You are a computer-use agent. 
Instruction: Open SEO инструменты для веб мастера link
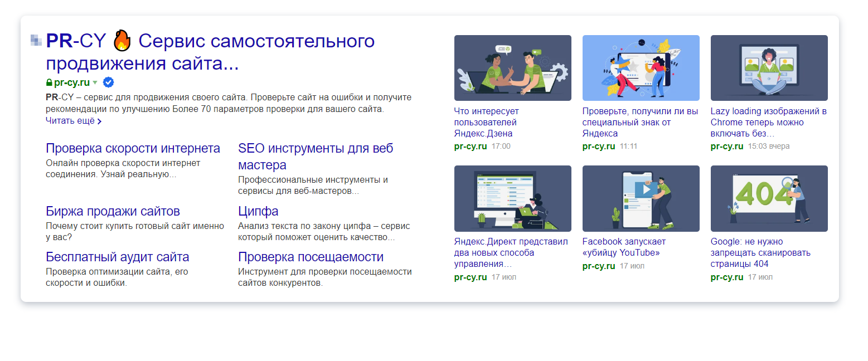tap(316, 157)
